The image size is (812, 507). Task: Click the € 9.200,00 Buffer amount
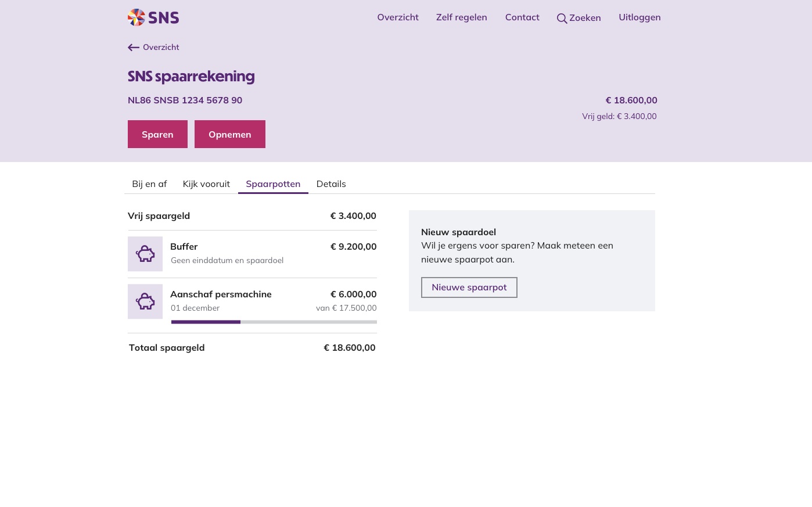point(353,247)
